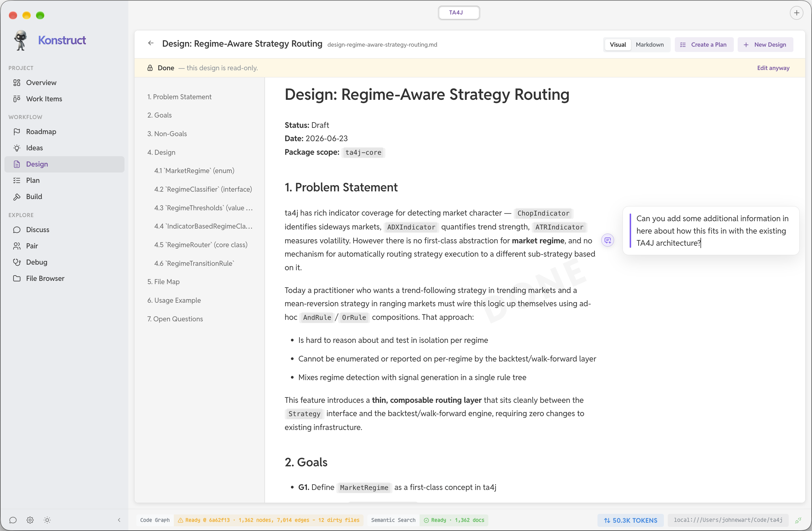Click the Build hammer icon

(17, 197)
